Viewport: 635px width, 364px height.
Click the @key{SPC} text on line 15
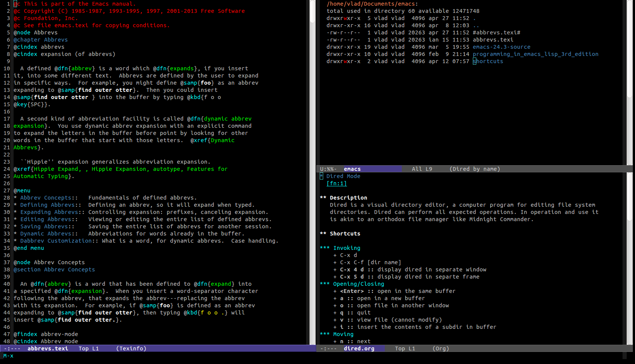coord(31,104)
